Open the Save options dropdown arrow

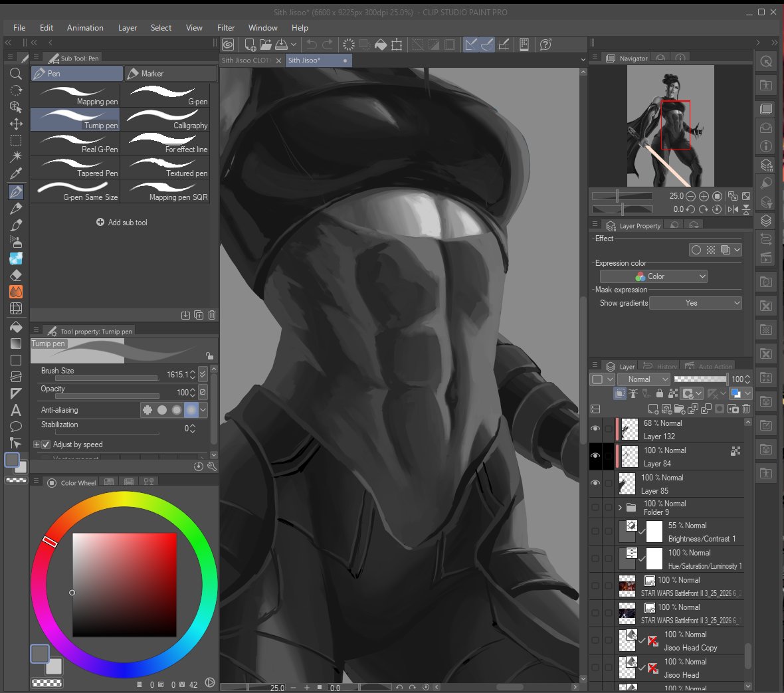pos(294,45)
